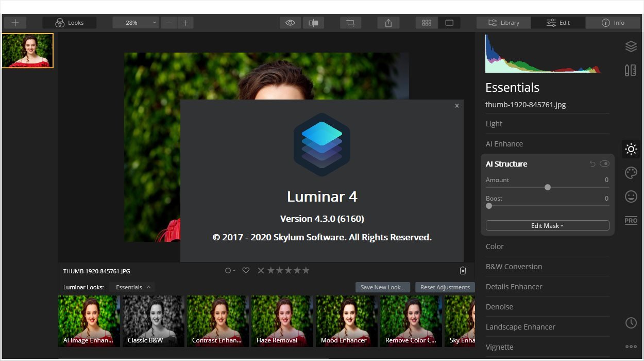Select the Portrait face tools icon

631,196
